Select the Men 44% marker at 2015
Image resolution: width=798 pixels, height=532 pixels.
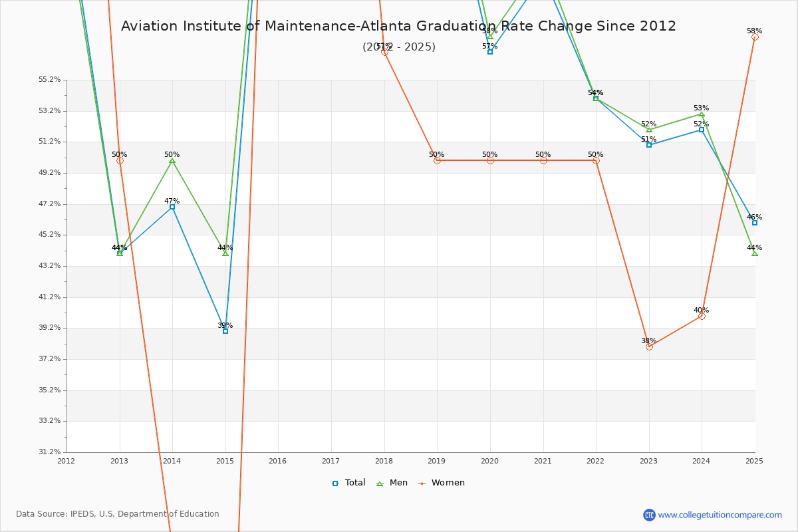click(225, 253)
